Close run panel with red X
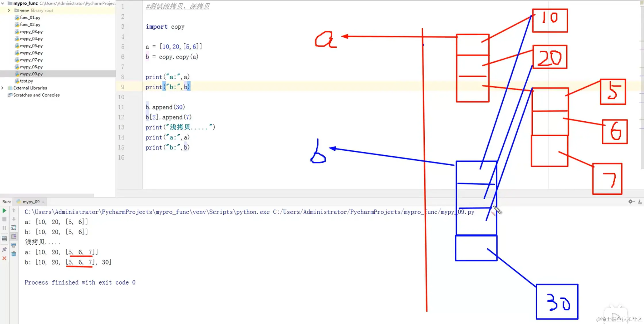Image resolution: width=644 pixels, height=324 pixels. point(4,258)
